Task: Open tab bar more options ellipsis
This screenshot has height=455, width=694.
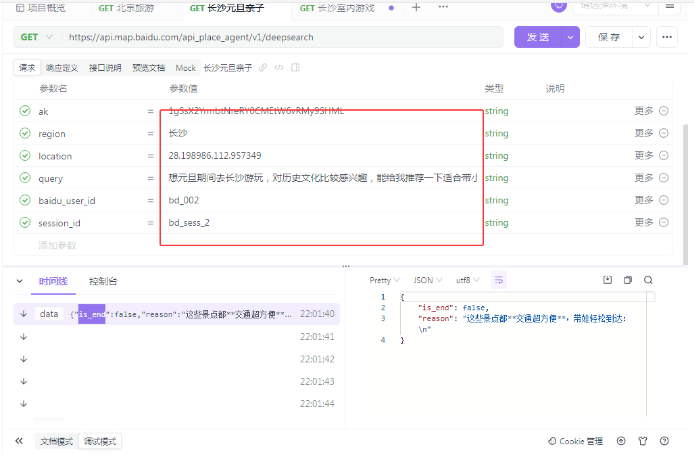Action: 443,7
